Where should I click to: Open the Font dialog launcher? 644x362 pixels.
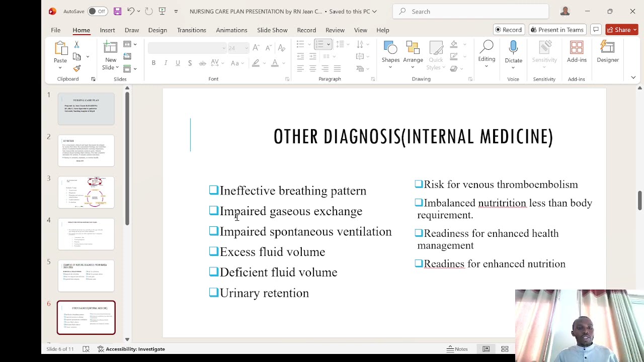tap(287, 79)
